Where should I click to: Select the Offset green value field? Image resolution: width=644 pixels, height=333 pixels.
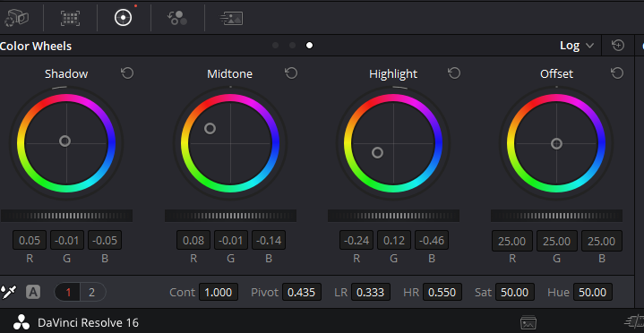click(557, 241)
